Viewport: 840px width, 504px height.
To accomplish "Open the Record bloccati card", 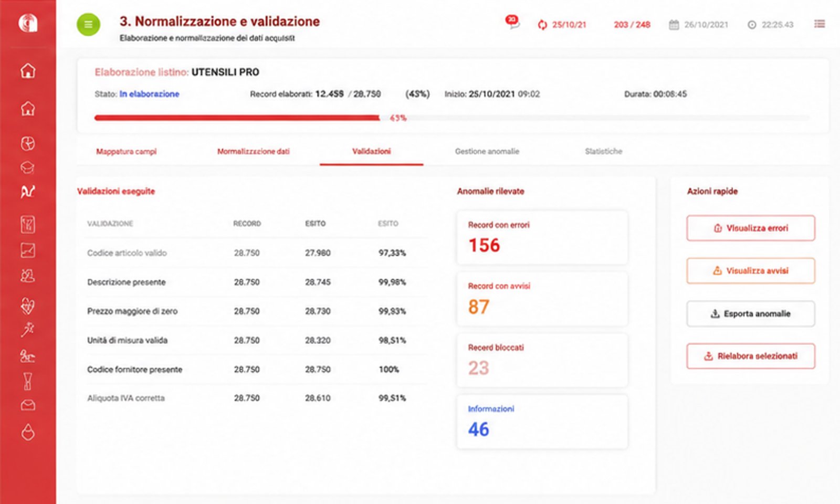I will click(542, 361).
